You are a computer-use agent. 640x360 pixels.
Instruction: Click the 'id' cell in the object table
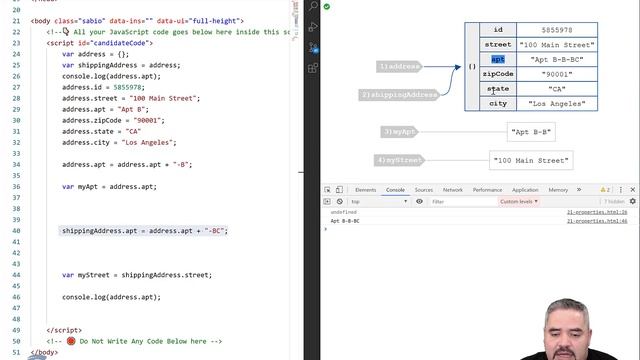[x=498, y=30]
